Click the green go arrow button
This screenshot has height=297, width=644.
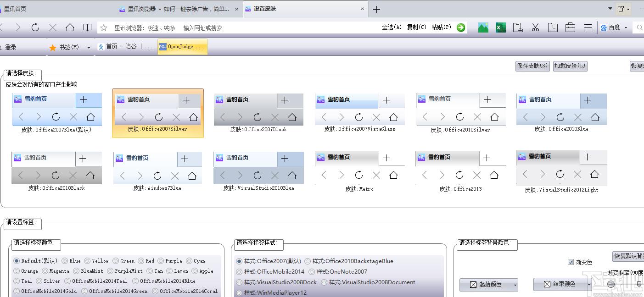coord(461,27)
